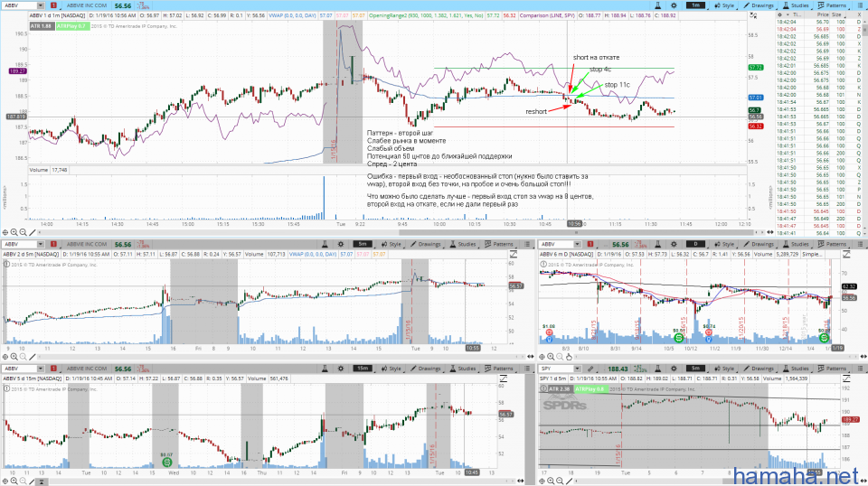Click the ATR 1.88 label
The width and height of the screenshot is (868, 486).
pos(41,26)
